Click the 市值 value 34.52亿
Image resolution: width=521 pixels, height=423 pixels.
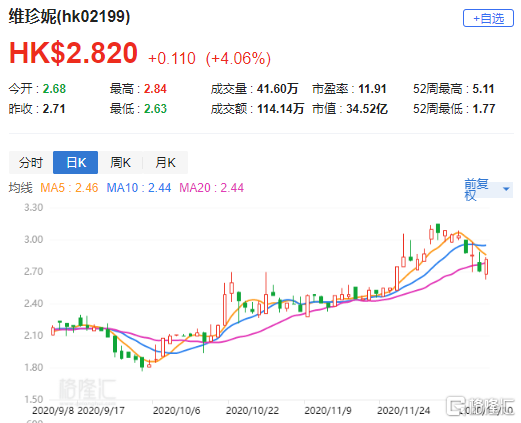tap(367, 109)
